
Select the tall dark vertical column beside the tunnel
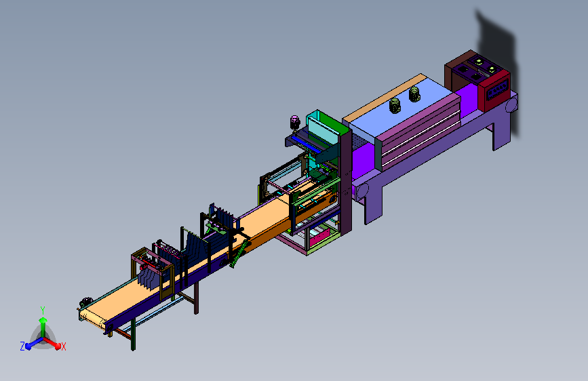click(345, 182)
